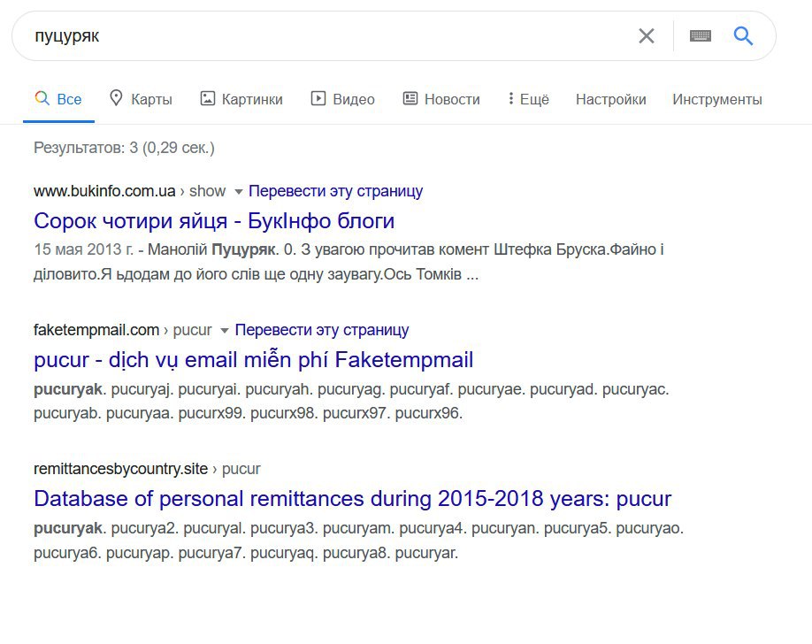Open Database of personal remittances result
Image resolution: width=812 pixels, height=644 pixels.
click(353, 498)
